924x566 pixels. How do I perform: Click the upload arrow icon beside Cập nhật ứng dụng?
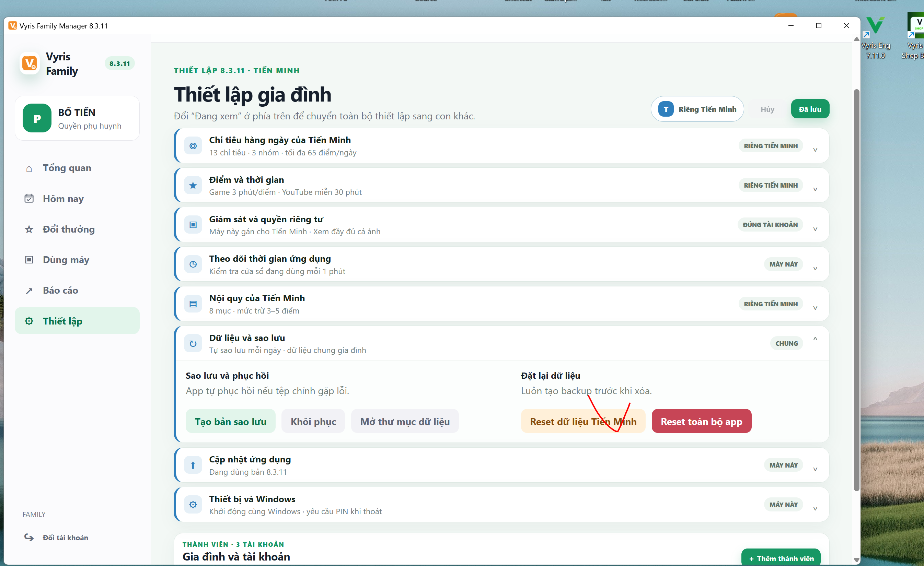point(193,465)
